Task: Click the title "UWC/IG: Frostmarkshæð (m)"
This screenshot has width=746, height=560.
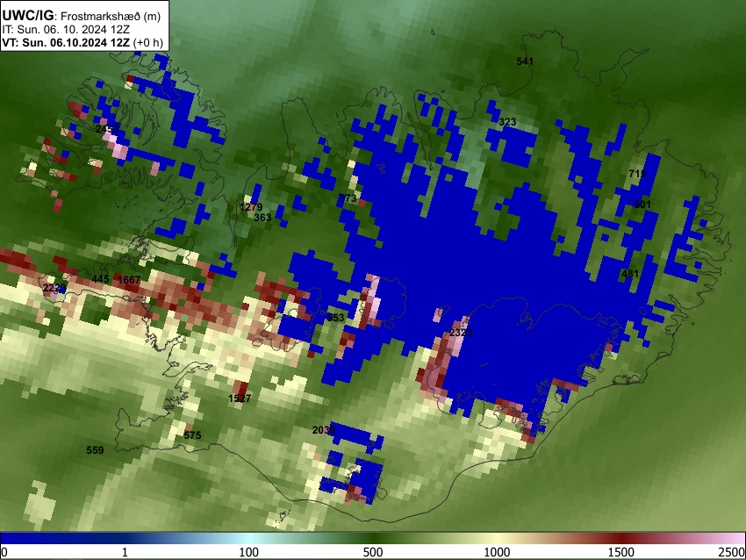Action: 82,16
